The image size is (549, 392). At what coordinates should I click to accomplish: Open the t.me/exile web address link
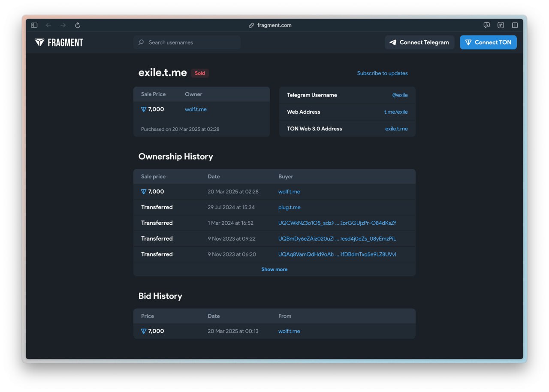(396, 112)
